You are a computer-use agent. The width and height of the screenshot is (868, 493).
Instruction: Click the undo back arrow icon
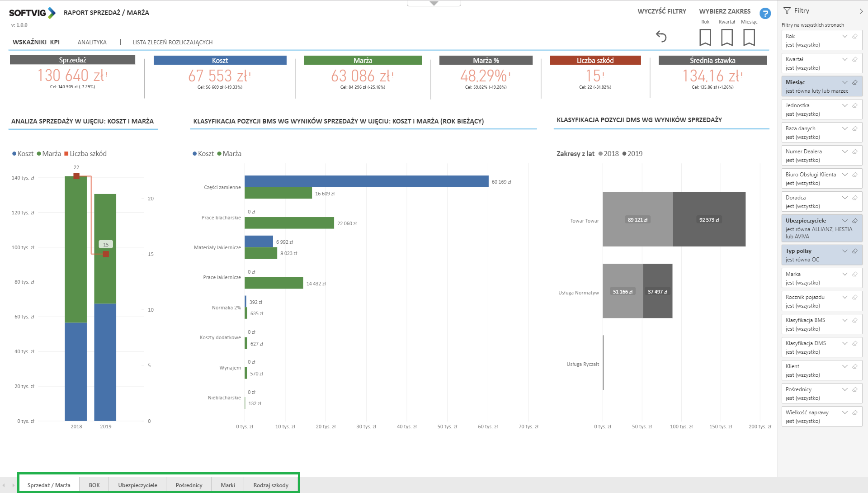661,36
